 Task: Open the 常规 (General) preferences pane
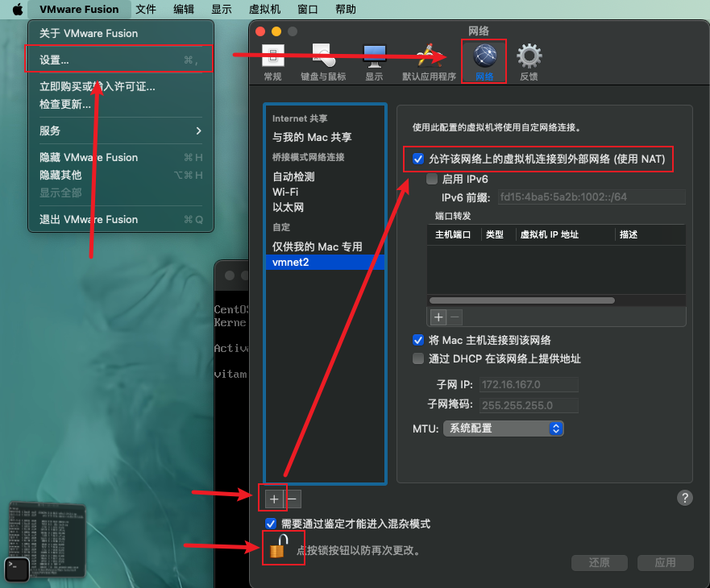[x=272, y=63]
